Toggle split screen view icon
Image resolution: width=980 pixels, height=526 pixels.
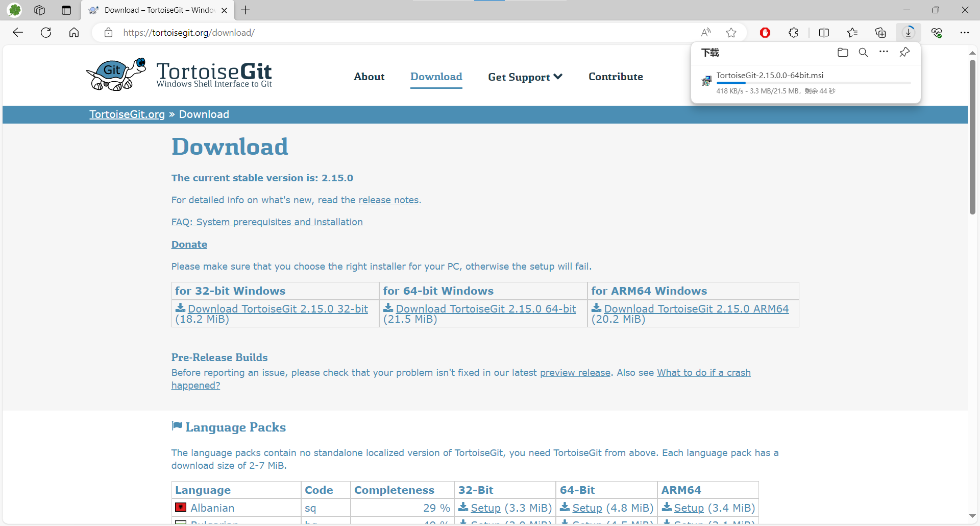(824, 33)
